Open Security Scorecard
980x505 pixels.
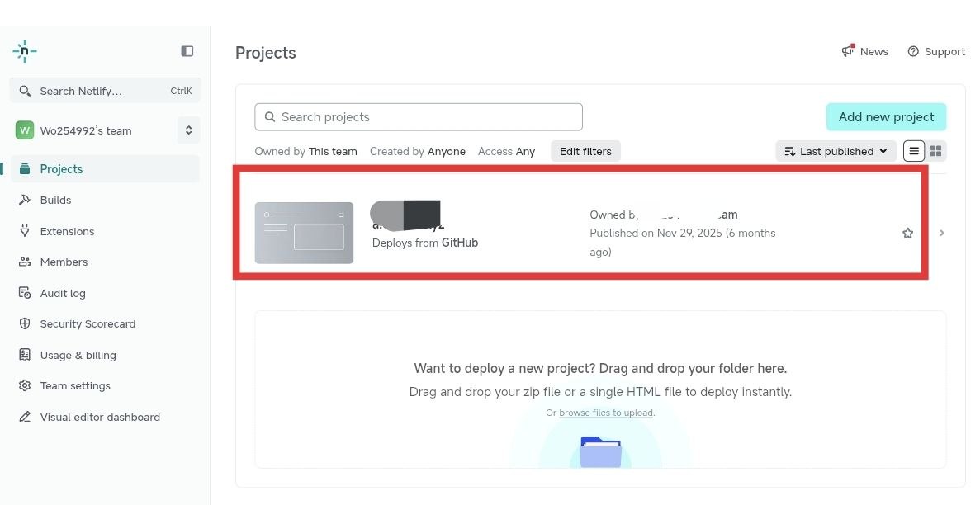click(x=88, y=323)
